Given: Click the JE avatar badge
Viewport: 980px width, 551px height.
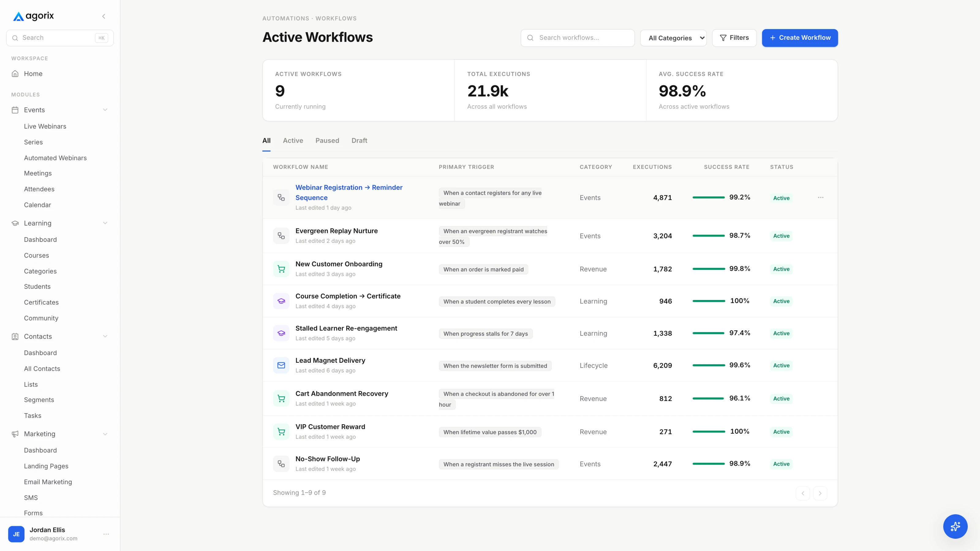Looking at the screenshot, I should coord(16,534).
